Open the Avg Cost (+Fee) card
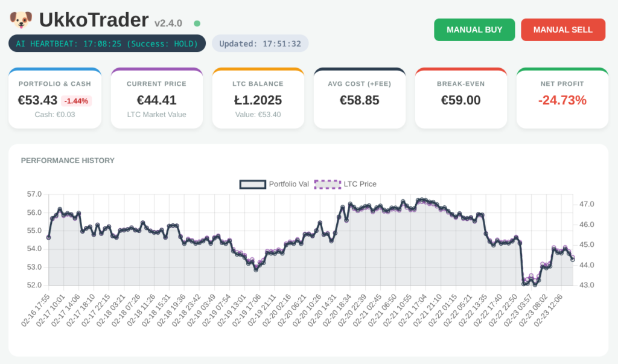Viewport: 618px width, 364px height. click(359, 97)
